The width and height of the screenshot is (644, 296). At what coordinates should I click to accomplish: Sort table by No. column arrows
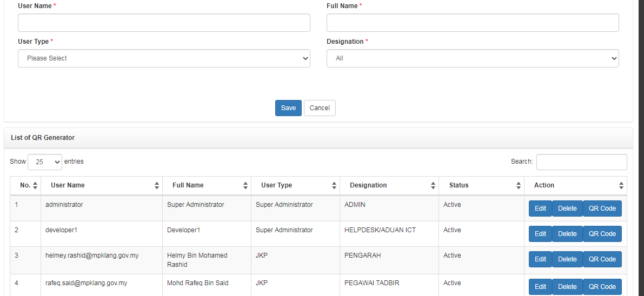click(36, 185)
